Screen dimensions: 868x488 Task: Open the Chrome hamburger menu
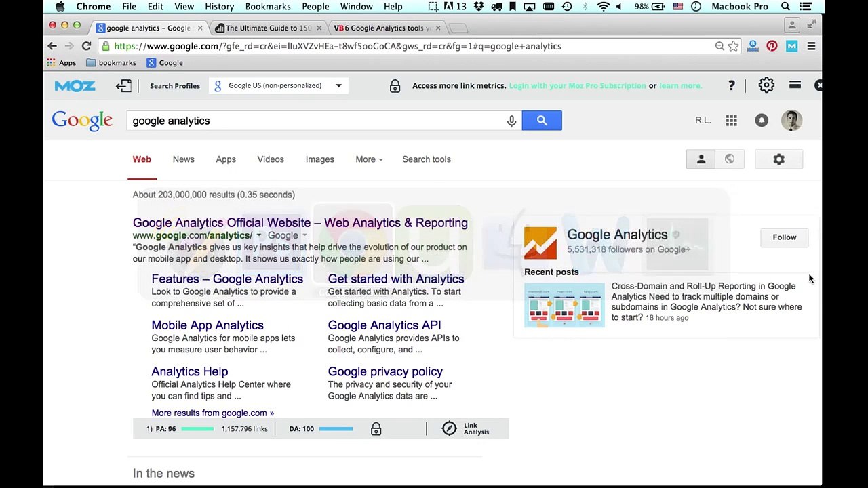[x=811, y=46]
